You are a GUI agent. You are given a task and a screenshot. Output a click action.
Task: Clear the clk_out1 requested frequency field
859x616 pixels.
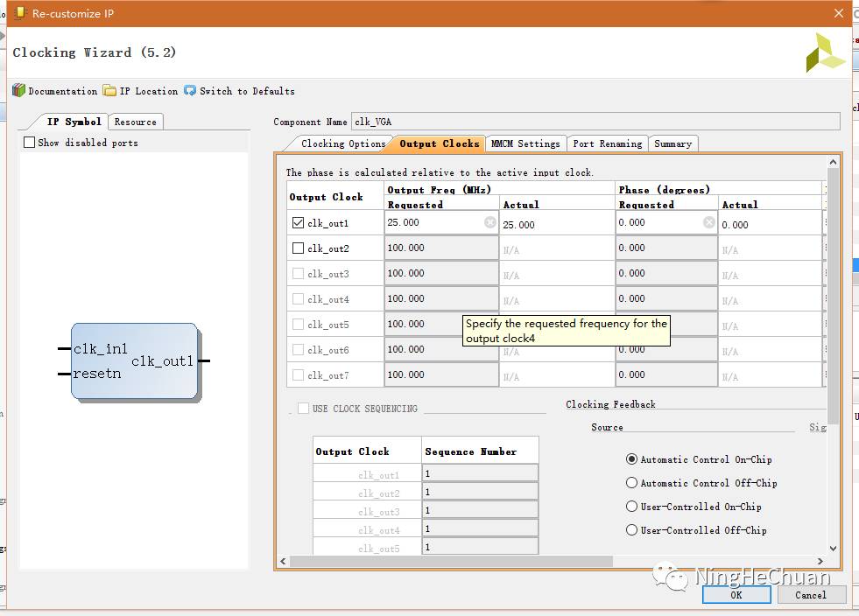pos(490,222)
